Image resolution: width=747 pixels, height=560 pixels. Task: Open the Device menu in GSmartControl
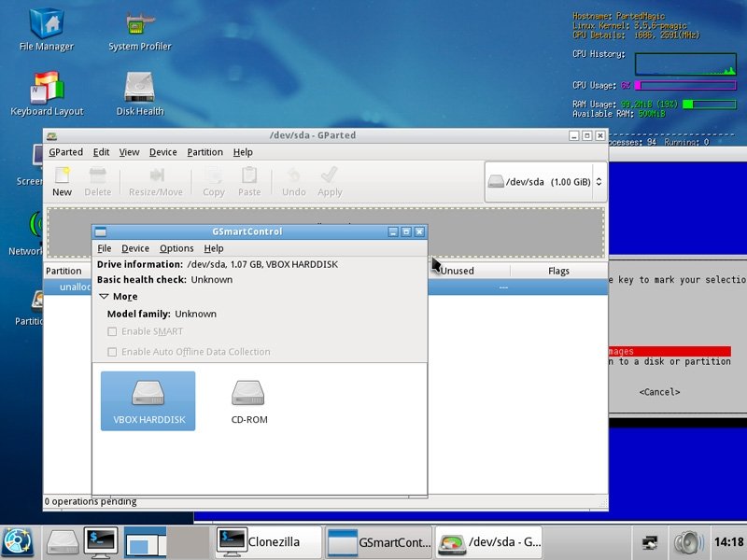pos(135,248)
